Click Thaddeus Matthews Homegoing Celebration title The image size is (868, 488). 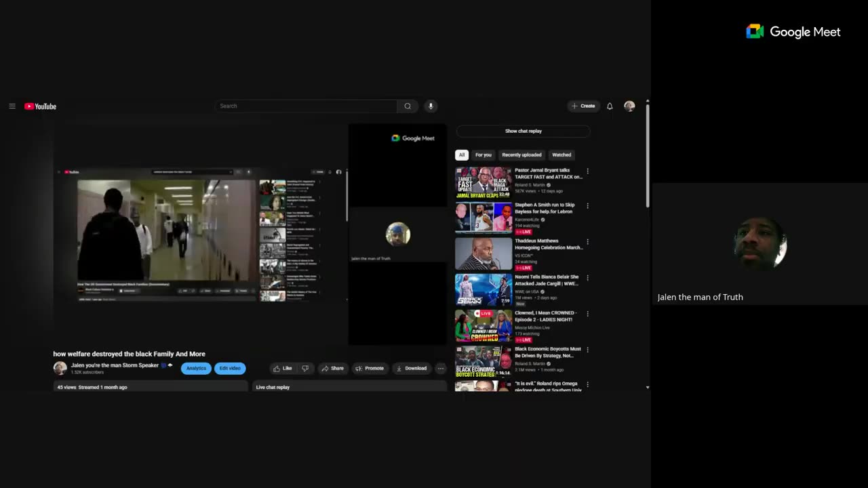(549, 244)
